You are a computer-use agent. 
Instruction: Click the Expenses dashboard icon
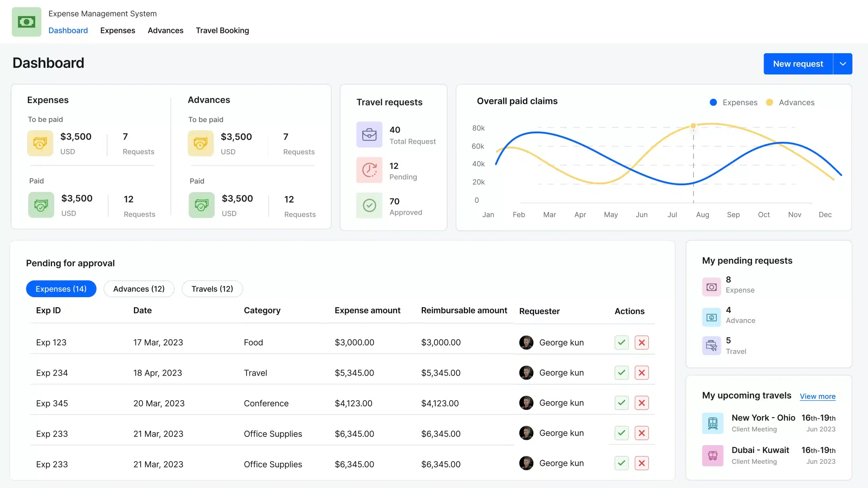[41, 143]
